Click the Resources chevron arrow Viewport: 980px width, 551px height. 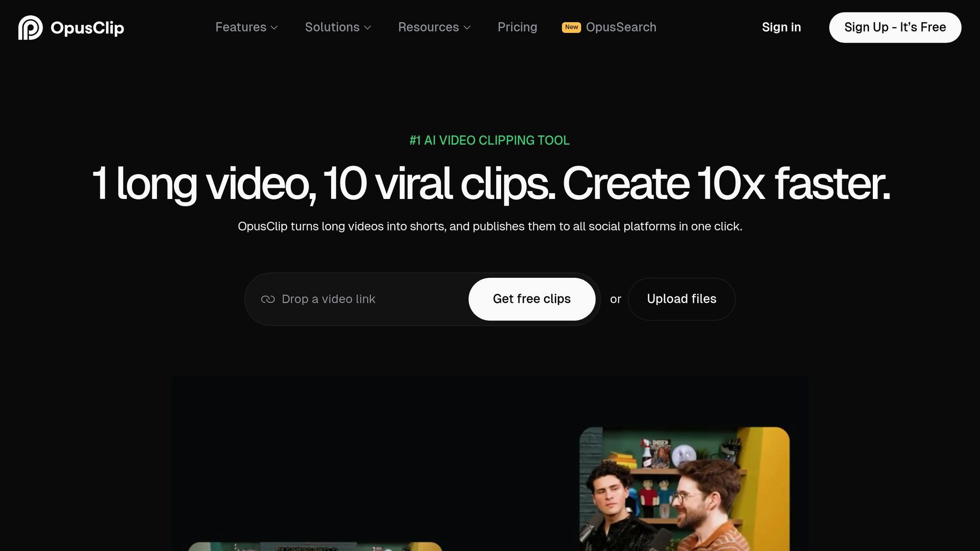(468, 28)
